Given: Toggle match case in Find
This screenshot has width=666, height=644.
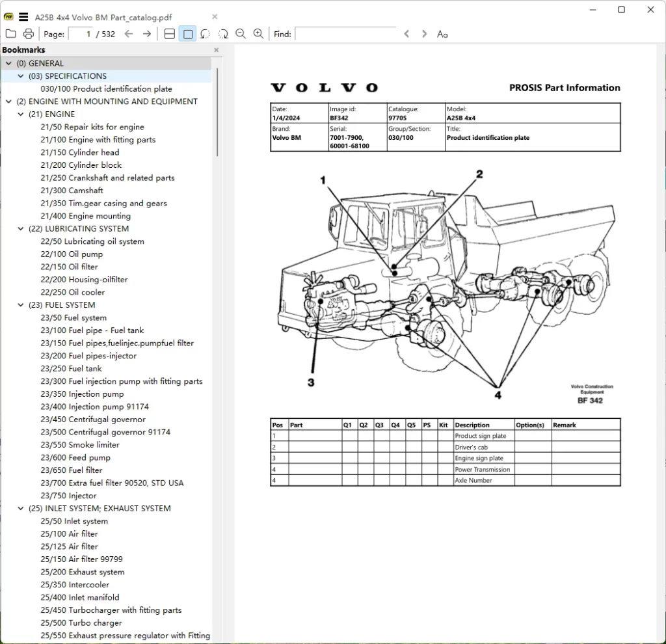Looking at the screenshot, I should (442, 34).
